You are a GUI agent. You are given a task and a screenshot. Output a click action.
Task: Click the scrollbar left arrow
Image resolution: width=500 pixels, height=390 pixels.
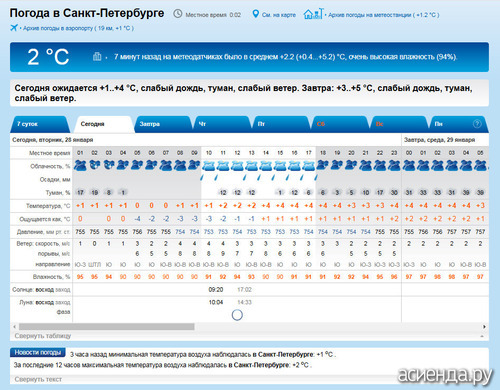(14, 327)
